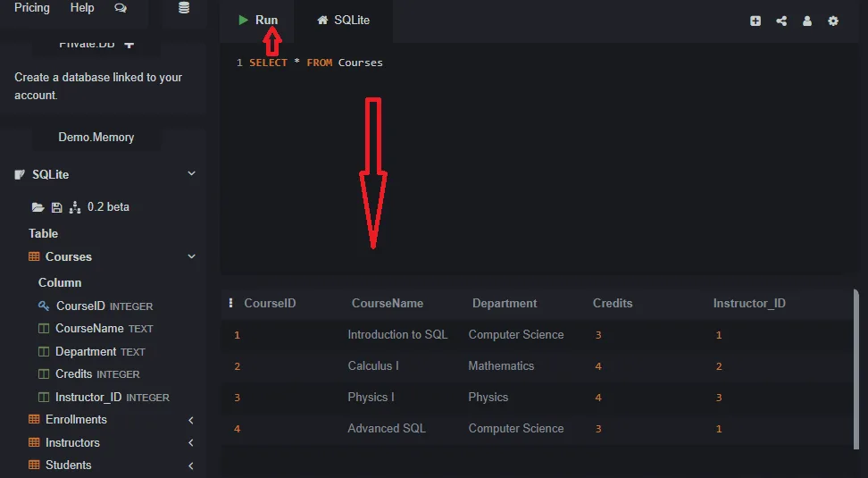Screen dimensions: 868x478
Task: Open the SQLite tab with home icon
Action: coord(344,20)
